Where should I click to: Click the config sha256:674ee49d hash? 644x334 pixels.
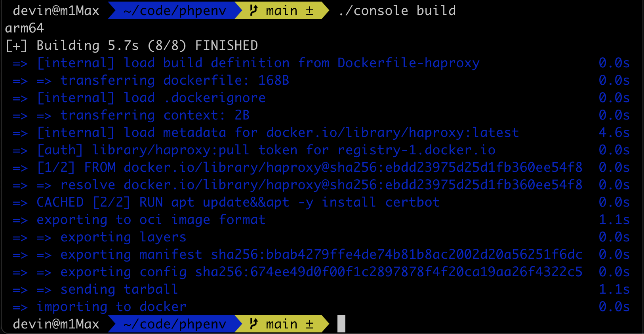tap(389, 272)
